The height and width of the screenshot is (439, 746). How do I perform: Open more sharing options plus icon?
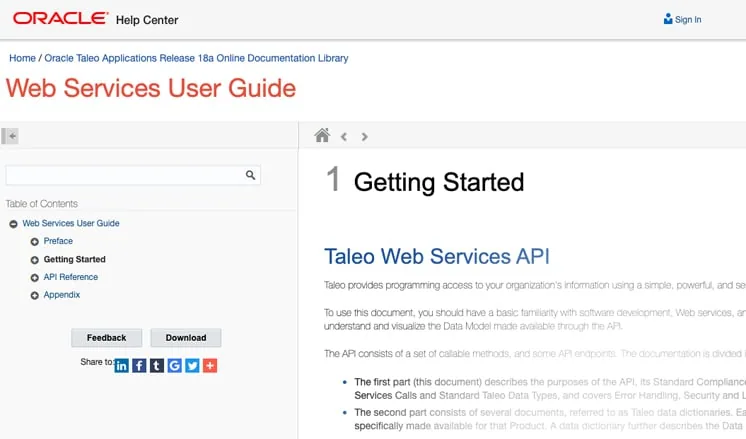point(210,366)
